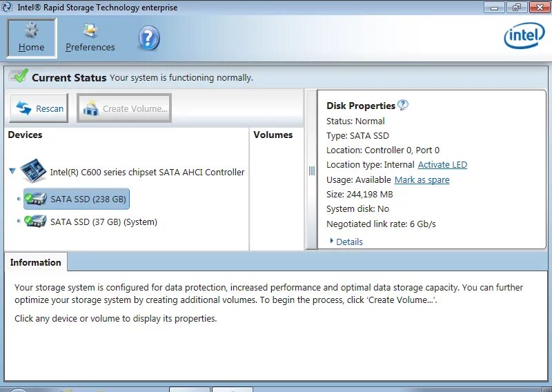Click the 238 GB SSD disk icon
Viewport: 552px width, 392px height.
pyautogui.click(x=36, y=199)
